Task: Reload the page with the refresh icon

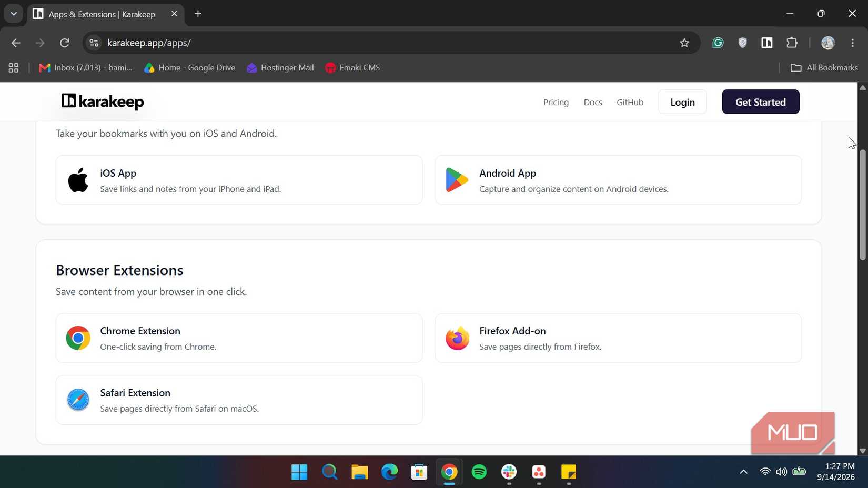Action: click(x=65, y=43)
